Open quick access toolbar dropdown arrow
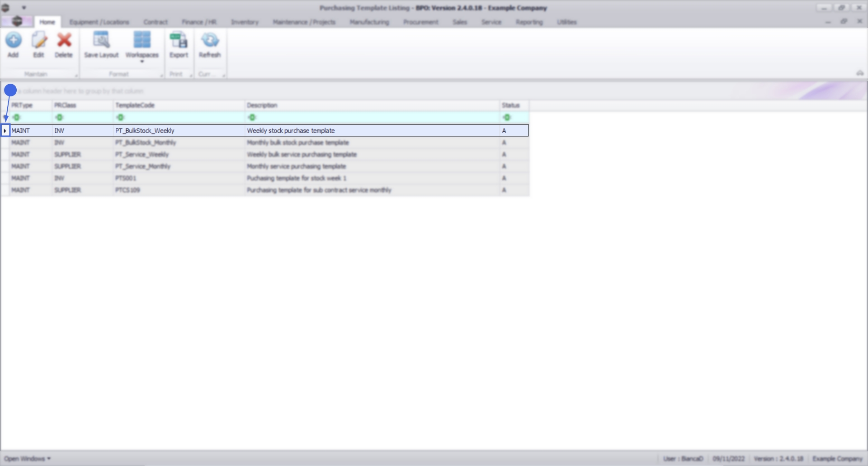868x466 pixels. pos(24,8)
